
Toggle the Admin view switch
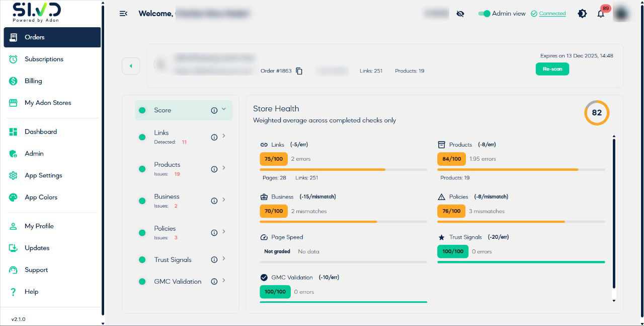pyautogui.click(x=484, y=14)
